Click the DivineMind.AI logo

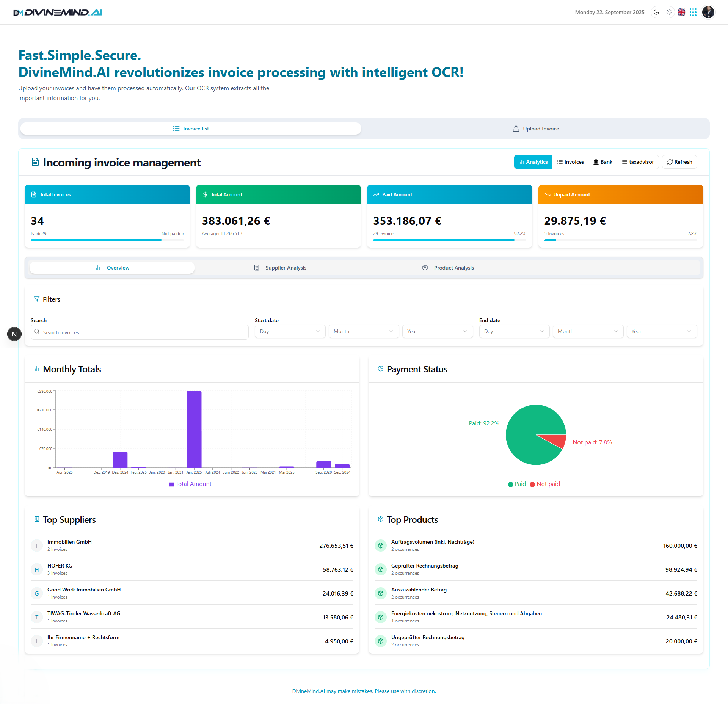(58, 13)
